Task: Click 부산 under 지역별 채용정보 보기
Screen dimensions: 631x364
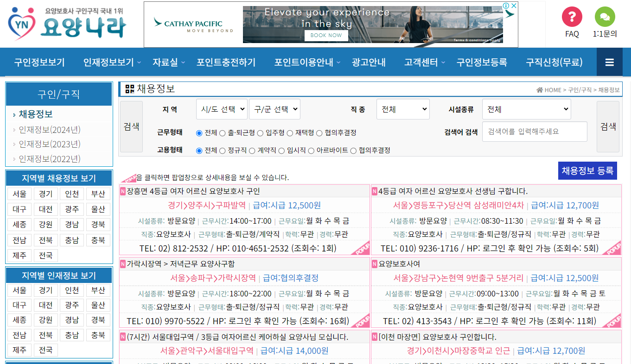Action: pyautogui.click(x=98, y=194)
